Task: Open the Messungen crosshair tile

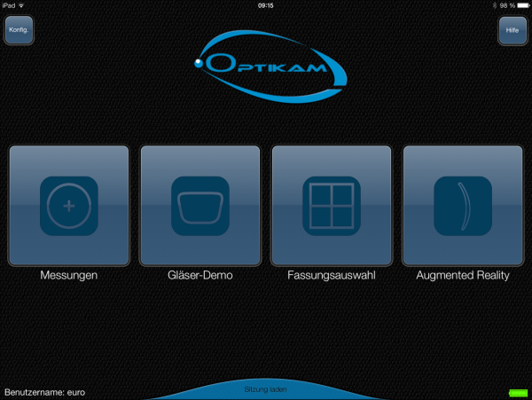Action: pos(69,205)
